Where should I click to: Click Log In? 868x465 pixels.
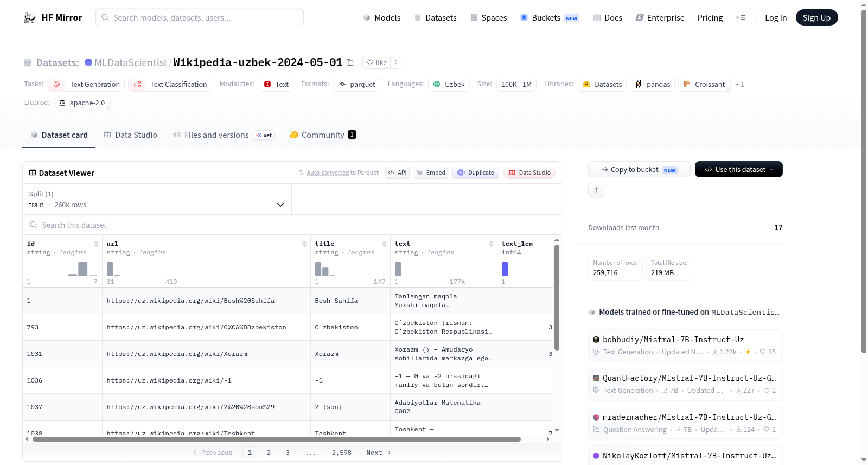click(x=776, y=17)
